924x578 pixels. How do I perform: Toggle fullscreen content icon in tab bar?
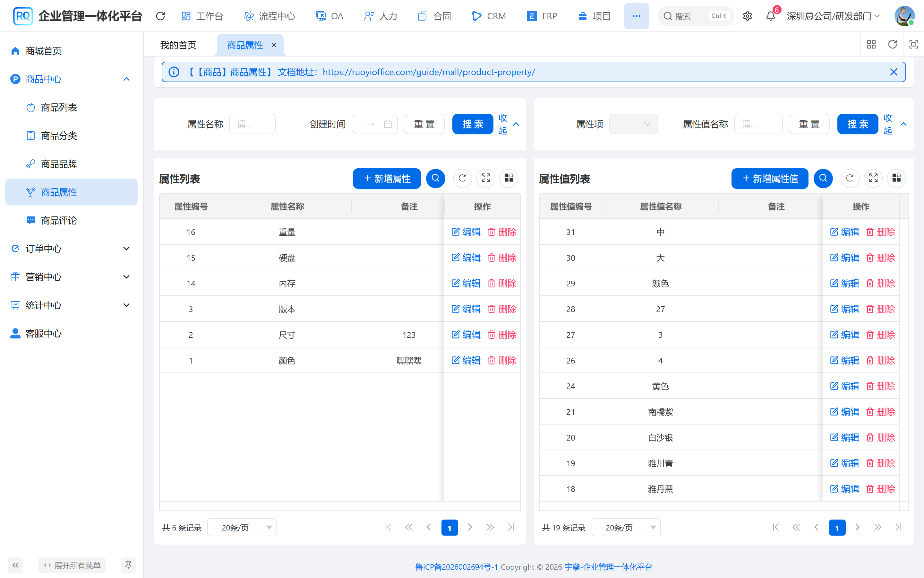(913, 44)
